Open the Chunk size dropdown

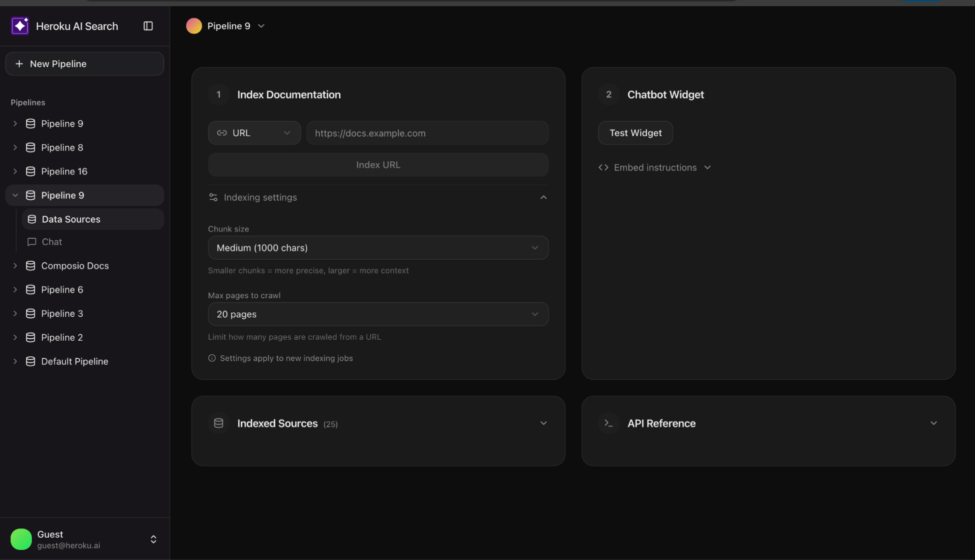(x=378, y=248)
